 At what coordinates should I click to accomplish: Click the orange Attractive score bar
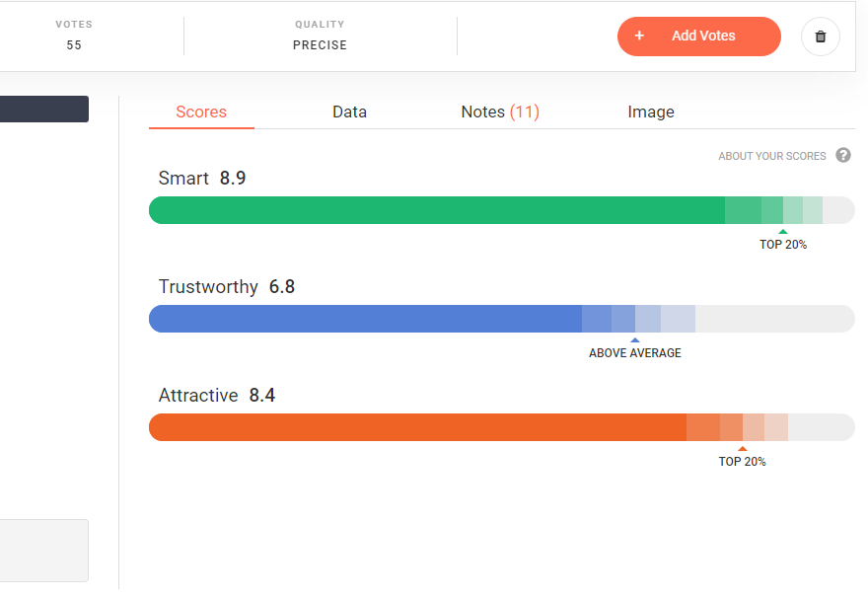point(416,427)
